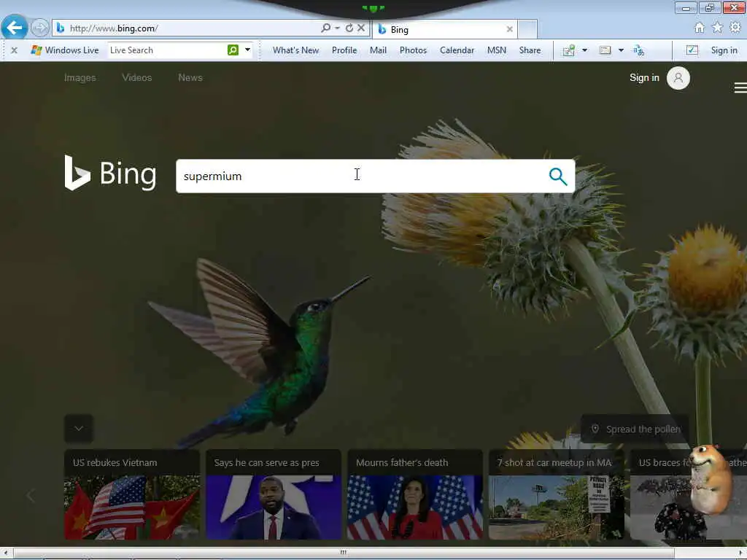This screenshot has width=747, height=560.
Task: Click location pin icon beside Spread the pollen
Action: point(595,429)
